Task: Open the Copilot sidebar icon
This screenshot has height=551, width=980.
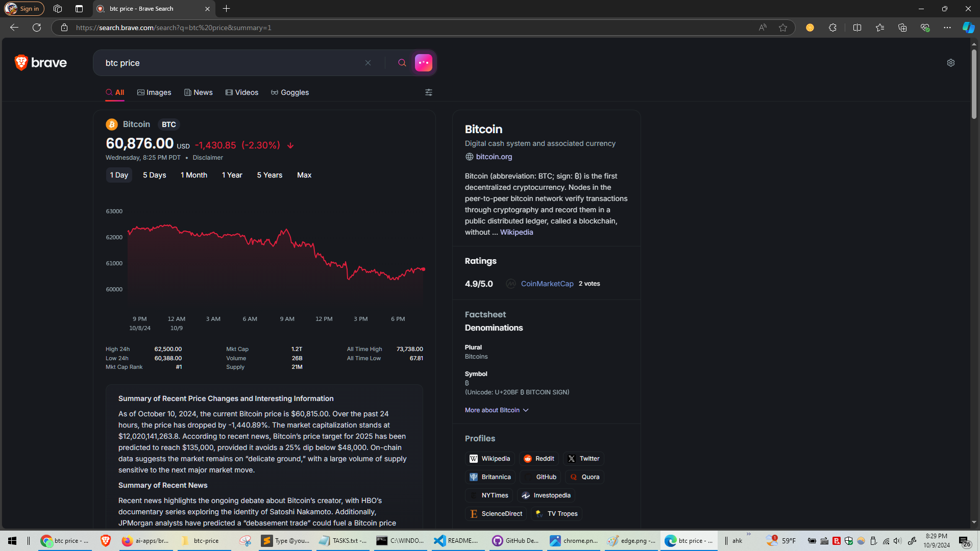Action: point(968,28)
